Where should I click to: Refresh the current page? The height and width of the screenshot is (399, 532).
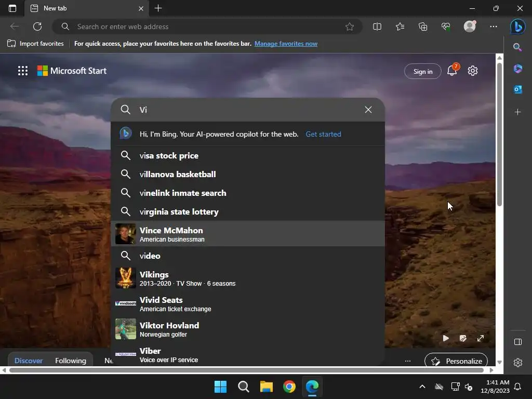(37, 26)
